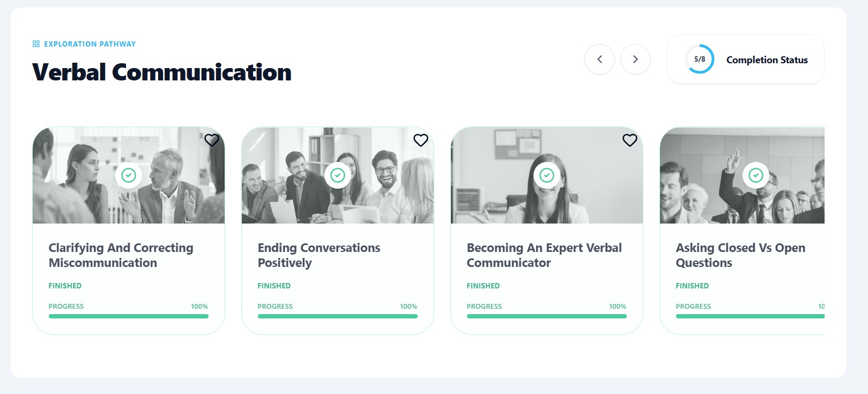Click the Exploration Pathway label
The width and height of the screenshot is (868, 394).
coord(90,44)
